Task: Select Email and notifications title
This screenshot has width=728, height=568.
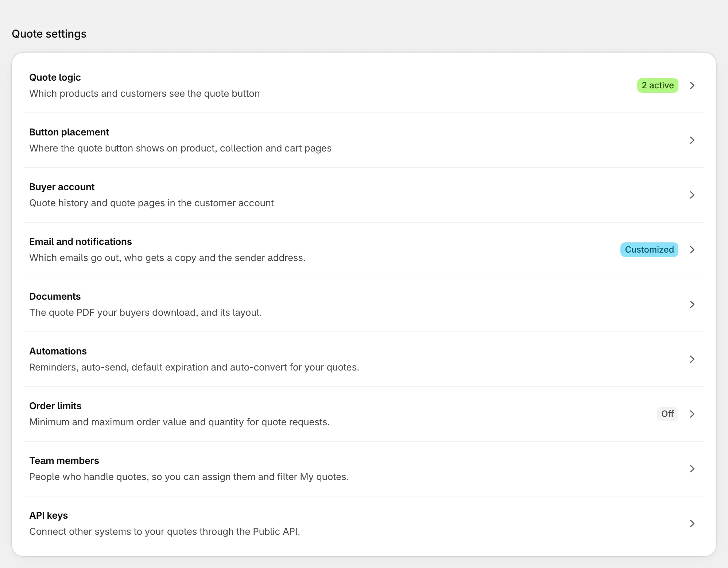Action: (80, 242)
